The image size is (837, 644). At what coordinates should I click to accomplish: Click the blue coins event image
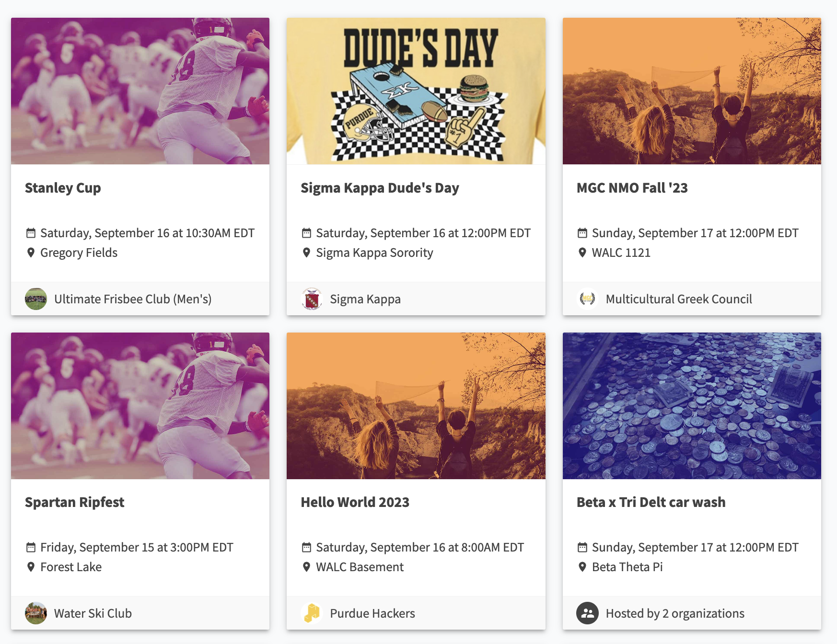[x=692, y=406]
